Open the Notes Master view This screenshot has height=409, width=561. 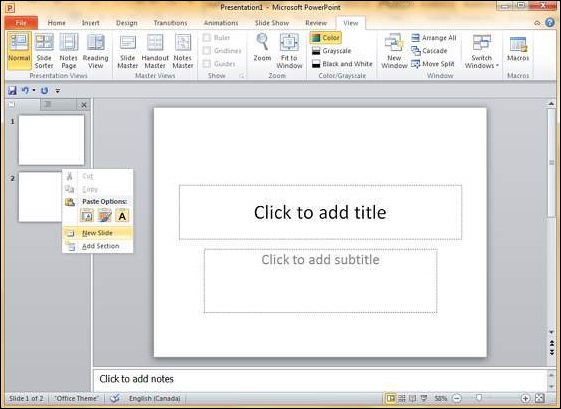point(183,51)
